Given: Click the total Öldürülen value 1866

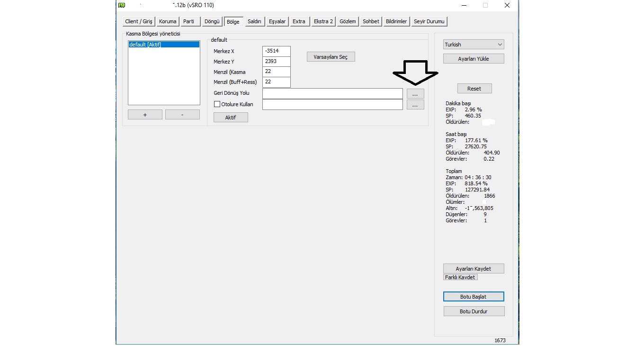Looking at the screenshot, I should [490, 196].
